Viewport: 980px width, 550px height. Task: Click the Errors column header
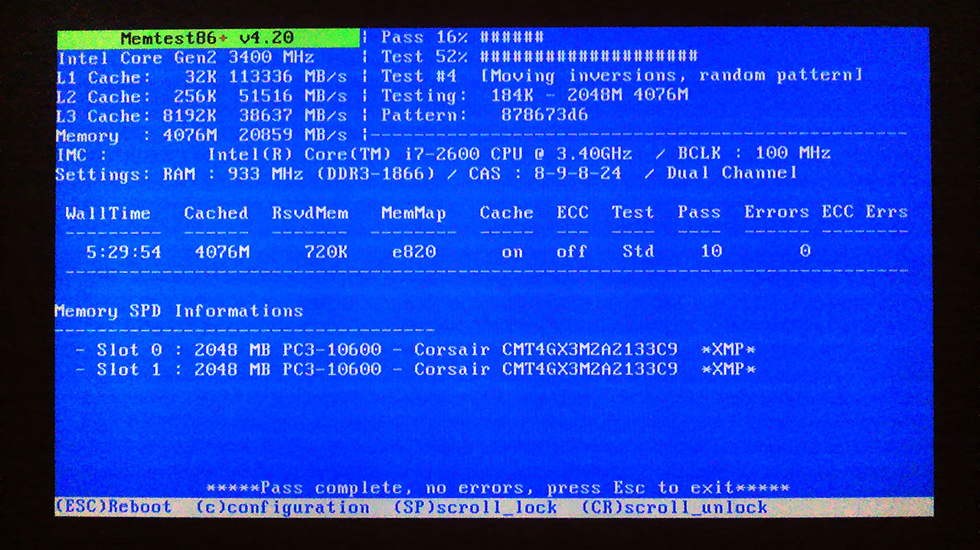776,212
